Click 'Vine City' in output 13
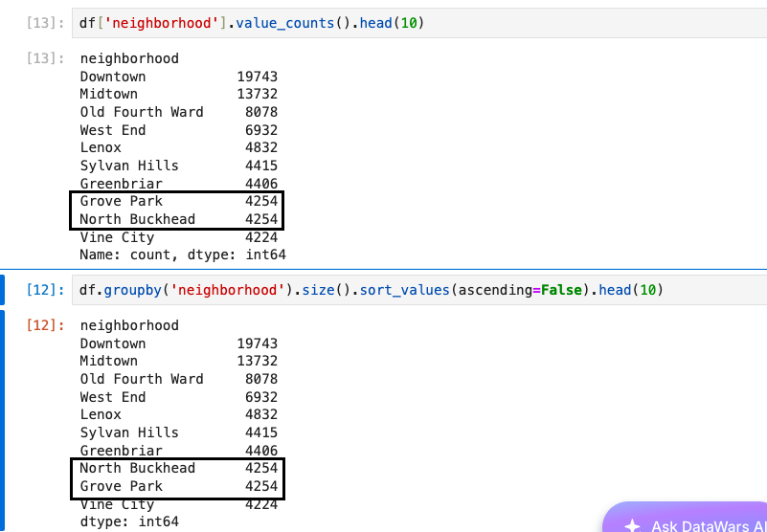Viewport: 767px width, 532px height. 117,237
